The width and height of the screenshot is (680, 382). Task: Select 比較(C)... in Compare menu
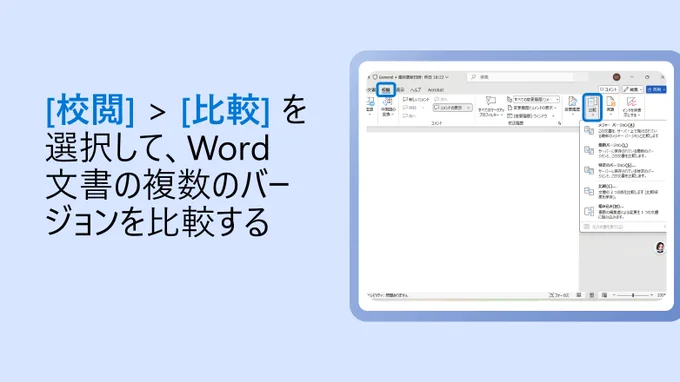[623, 191]
